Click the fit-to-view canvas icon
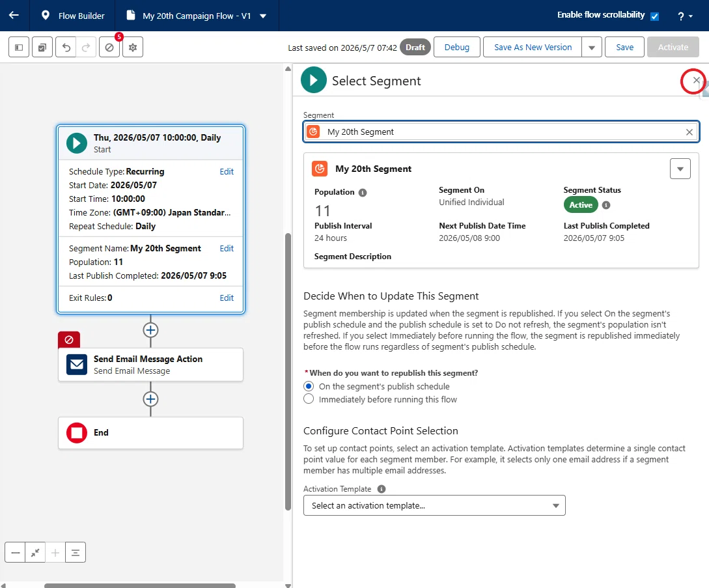 35,552
